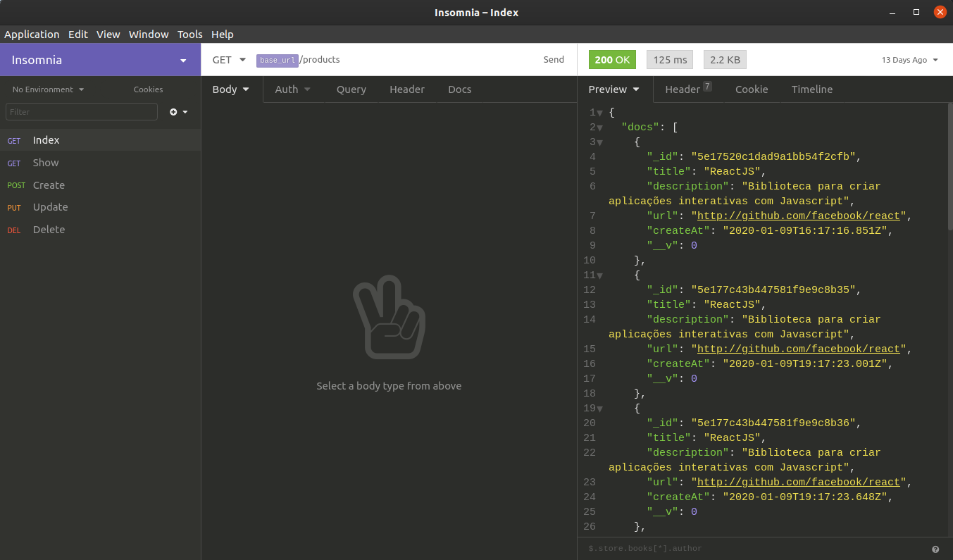Select the Show GET request

click(x=100, y=163)
